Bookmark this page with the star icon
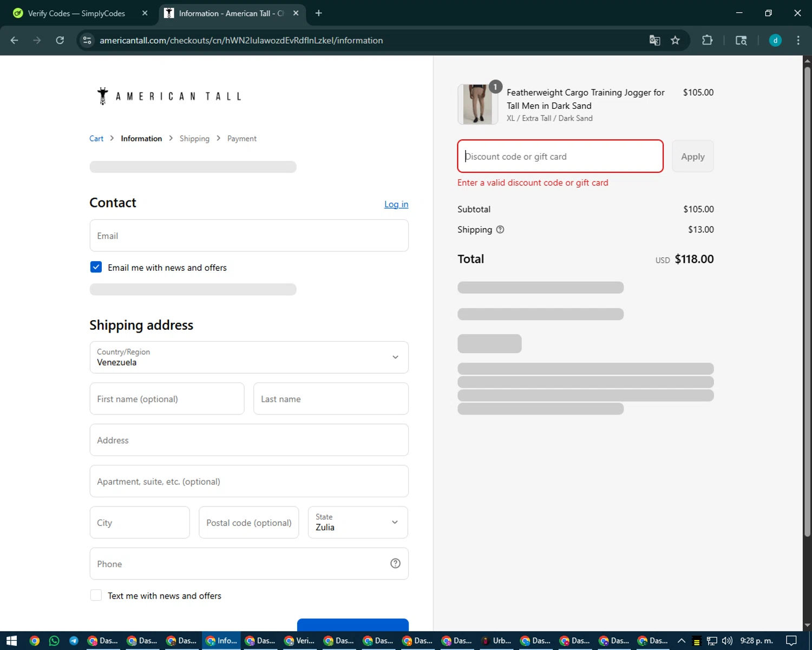 pyautogui.click(x=675, y=40)
